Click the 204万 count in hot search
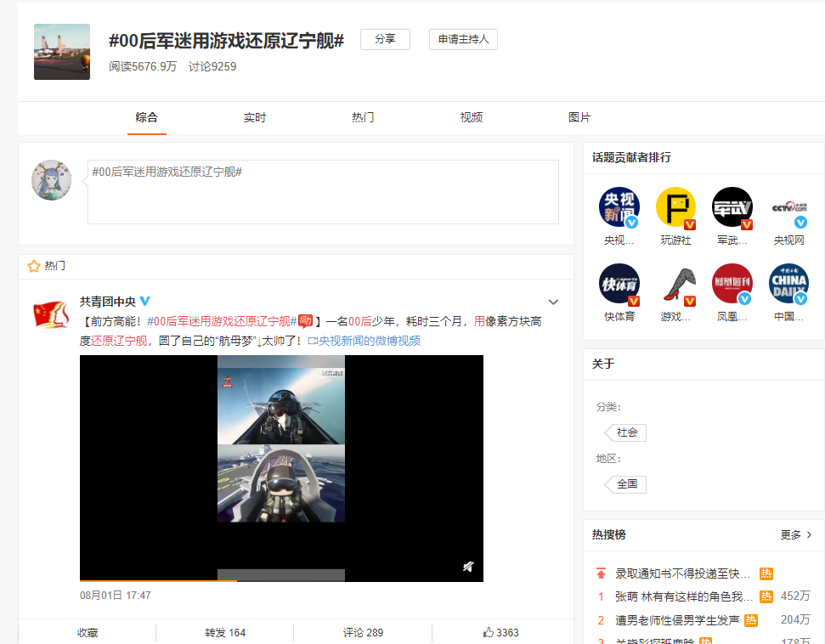The height and width of the screenshot is (644, 825). (795, 620)
